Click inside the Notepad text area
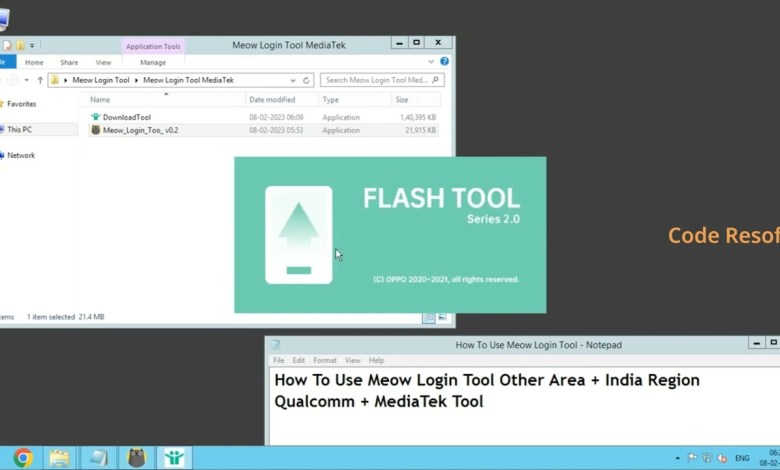The width and height of the screenshot is (780, 470). pyautogui.click(x=525, y=406)
